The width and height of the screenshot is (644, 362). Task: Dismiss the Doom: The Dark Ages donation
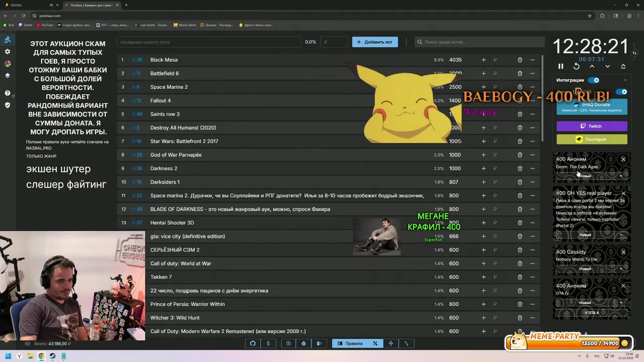pos(623,159)
